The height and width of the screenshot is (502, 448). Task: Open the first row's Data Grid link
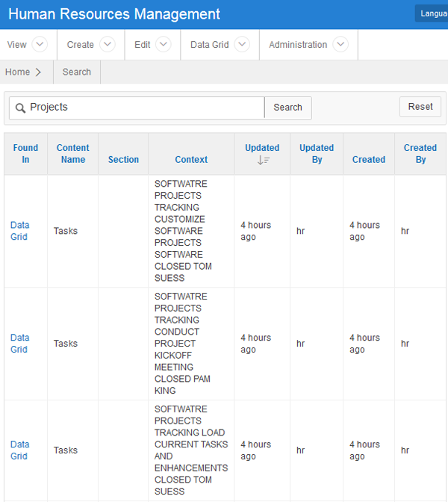pos(20,231)
